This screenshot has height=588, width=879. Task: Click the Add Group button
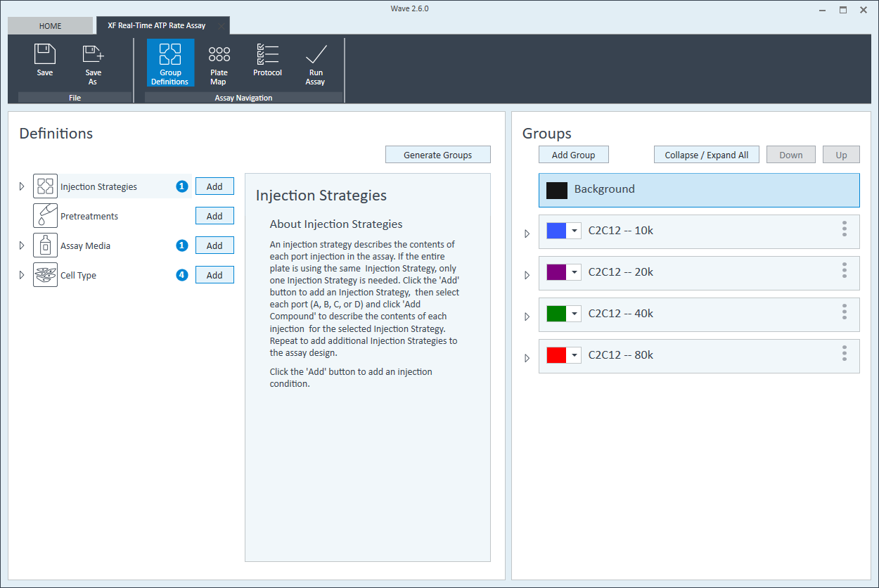[573, 155]
